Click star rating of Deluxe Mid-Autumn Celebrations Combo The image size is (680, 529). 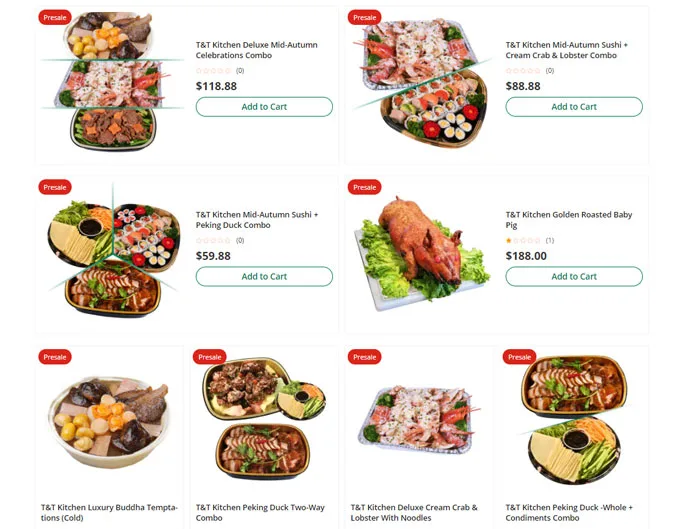click(x=213, y=71)
